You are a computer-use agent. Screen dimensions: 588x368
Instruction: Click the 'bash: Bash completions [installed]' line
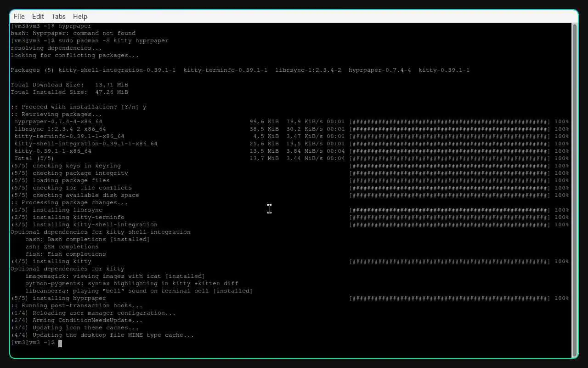point(87,239)
